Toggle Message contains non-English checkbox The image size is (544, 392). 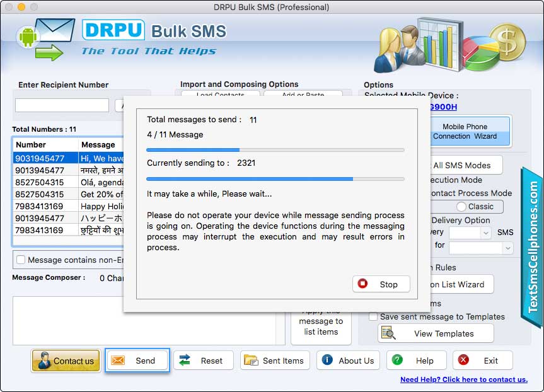[x=21, y=260]
